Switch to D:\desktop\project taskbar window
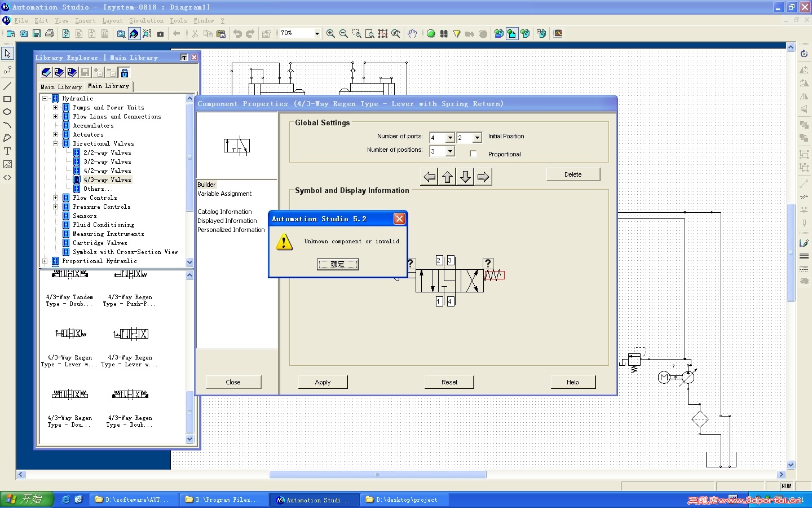The height and width of the screenshot is (508, 812). coord(406,500)
